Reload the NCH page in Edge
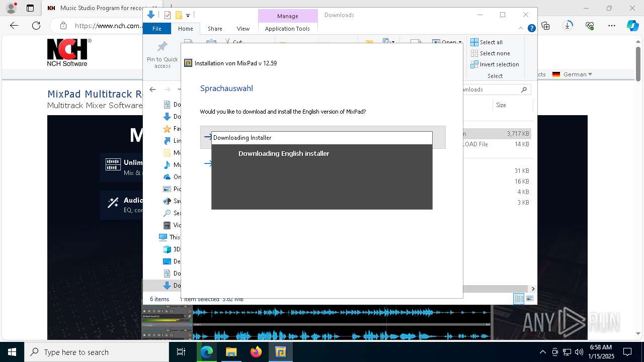This screenshot has width=644, height=362. point(36,26)
